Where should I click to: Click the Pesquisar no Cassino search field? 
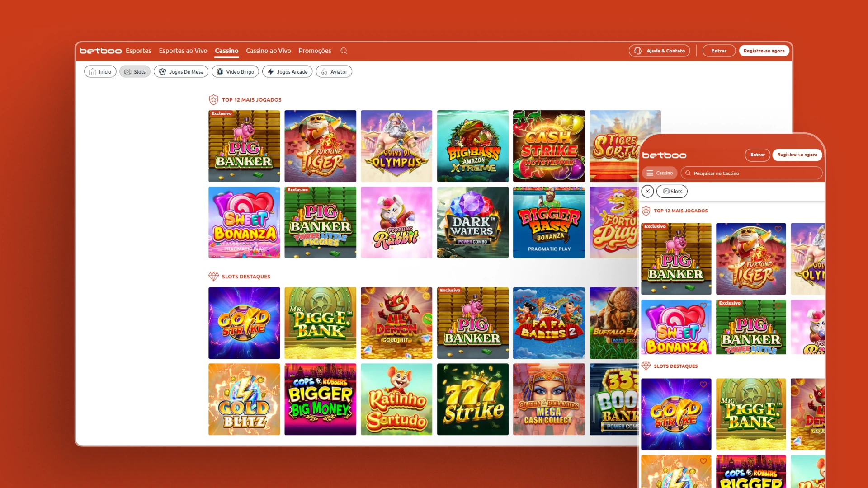coord(750,173)
